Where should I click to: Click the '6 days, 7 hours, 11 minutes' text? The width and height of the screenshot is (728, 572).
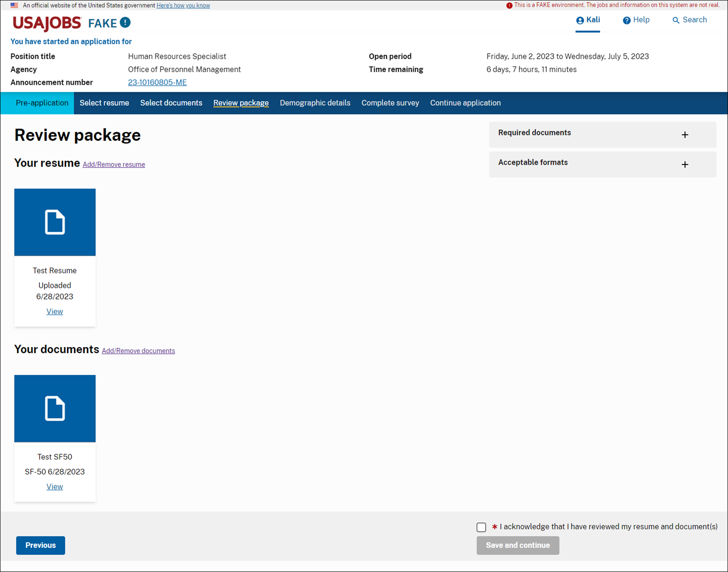coord(532,69)
